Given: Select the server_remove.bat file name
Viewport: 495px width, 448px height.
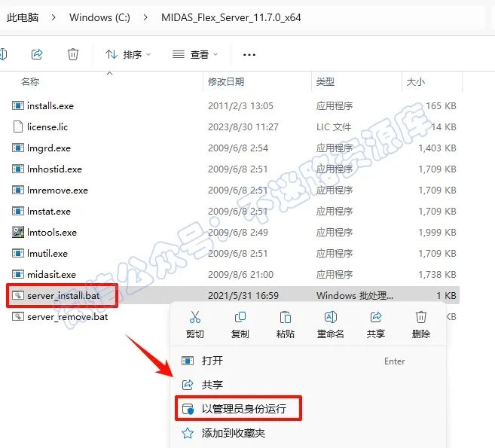Looking at the screenshot, I should click(68, 316).
